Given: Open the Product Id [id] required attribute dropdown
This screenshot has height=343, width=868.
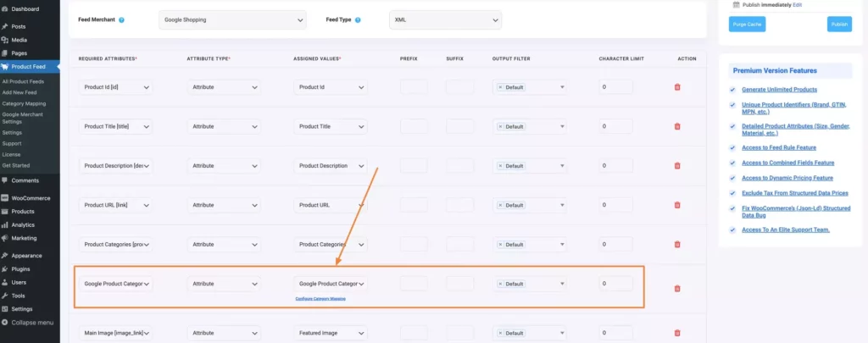Looking at the screenshot, I should [x=115, y=87].
